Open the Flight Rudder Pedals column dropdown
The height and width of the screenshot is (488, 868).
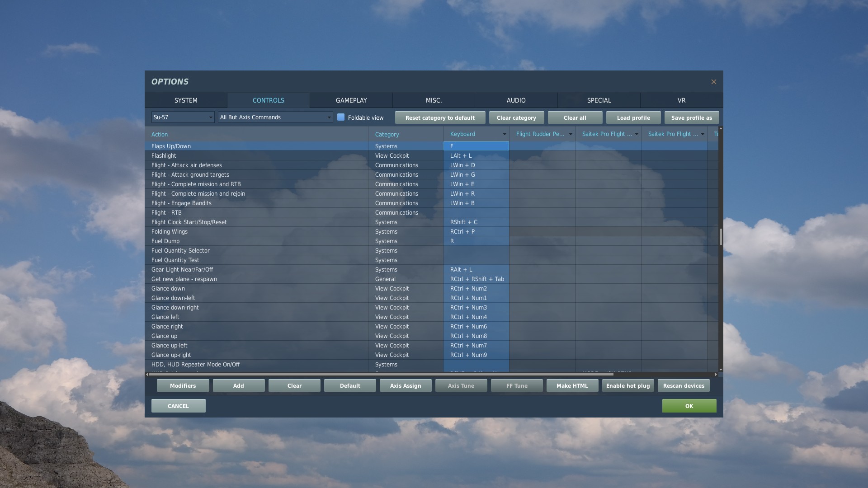pyautogui.click(x=571, y=134)
